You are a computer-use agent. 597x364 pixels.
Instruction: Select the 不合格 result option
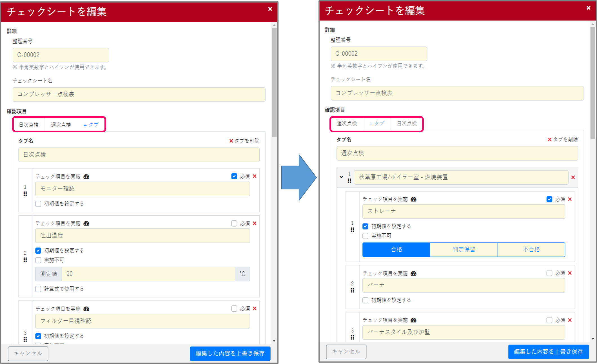tap(531, 249)
